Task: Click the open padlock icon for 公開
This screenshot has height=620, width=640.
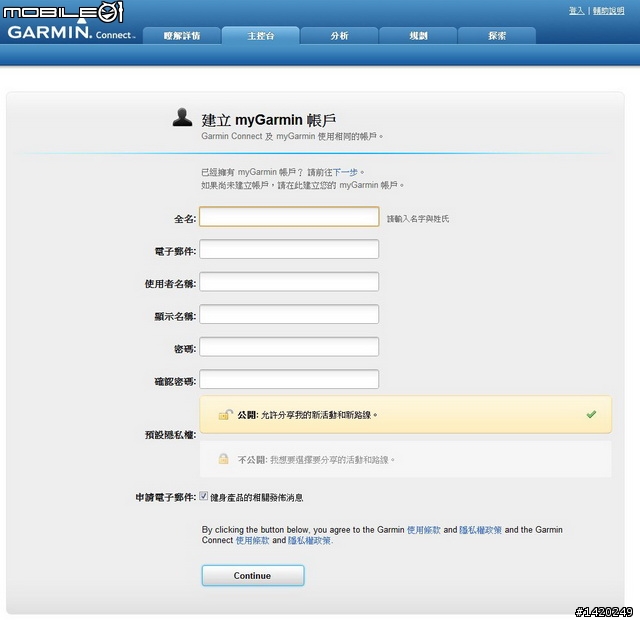Action: pyautogui.click(x=225, y=414)
